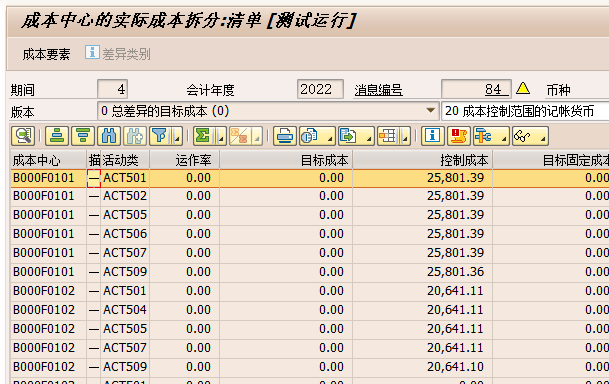Open the Details magnifier icon in toolbar

(x=23, y=136)
